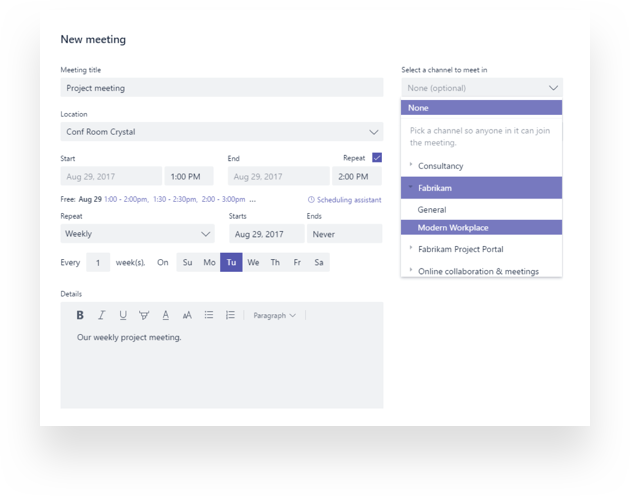Toggle Friday in repeat days
The width and height of the screenshot is (630, 496).
[x=297, y=262]
